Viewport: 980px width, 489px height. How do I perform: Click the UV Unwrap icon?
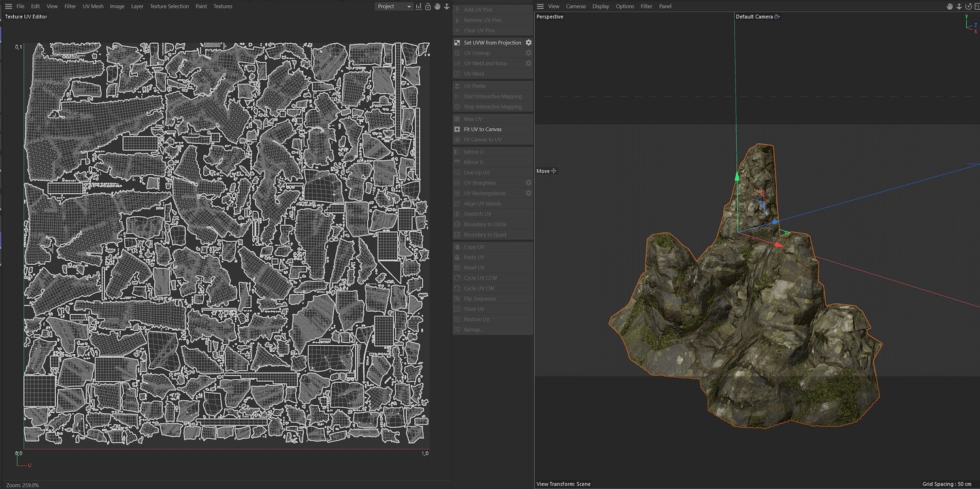click(457, 53)
